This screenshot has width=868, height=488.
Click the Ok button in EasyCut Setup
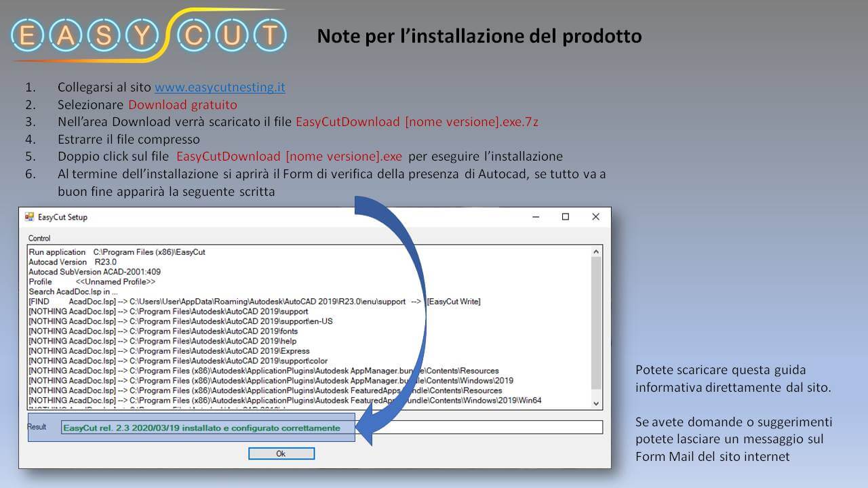[x=281, y=453]
